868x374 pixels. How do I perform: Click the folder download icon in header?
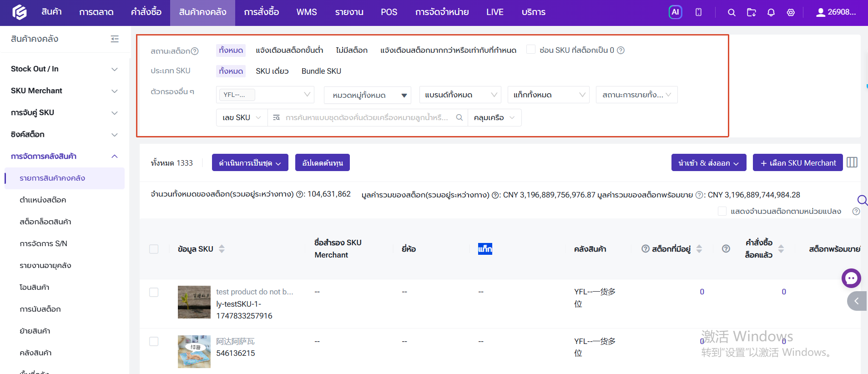[x=752, y=13]
